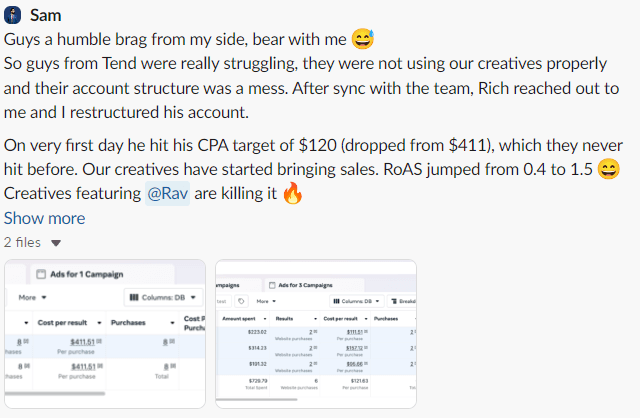Select the Ads for 3 Campaigns tab

314,285
